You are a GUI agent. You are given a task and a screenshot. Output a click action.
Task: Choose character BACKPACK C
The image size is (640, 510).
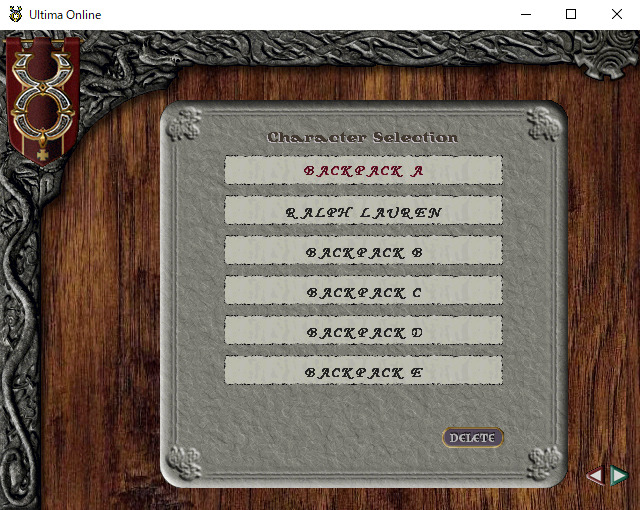pyautogui.click(x=363, y=290)
